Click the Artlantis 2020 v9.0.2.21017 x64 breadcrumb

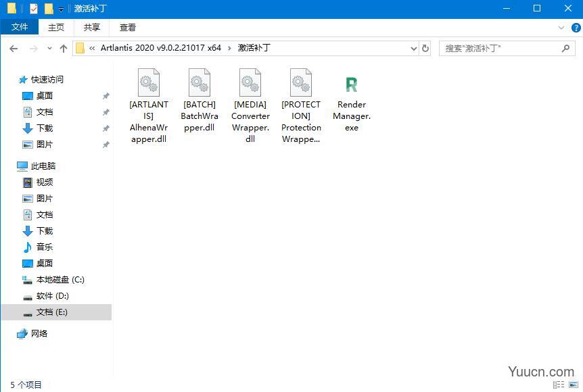point(160,48)
